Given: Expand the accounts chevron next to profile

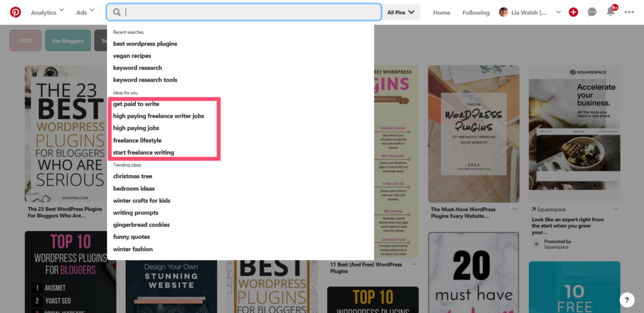Looking at the screenshot, I should tap(558, 13).
